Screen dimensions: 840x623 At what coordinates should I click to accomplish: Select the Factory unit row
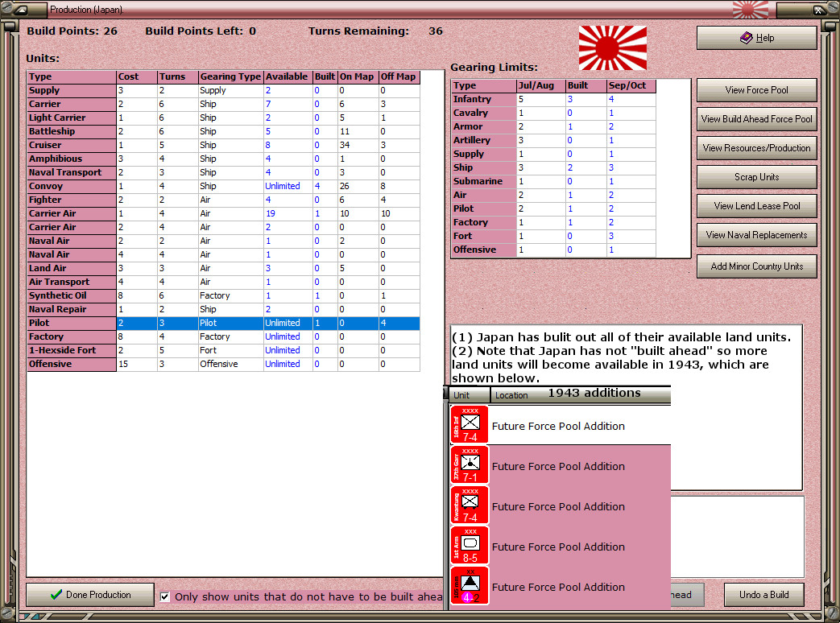tap(223, 336)
